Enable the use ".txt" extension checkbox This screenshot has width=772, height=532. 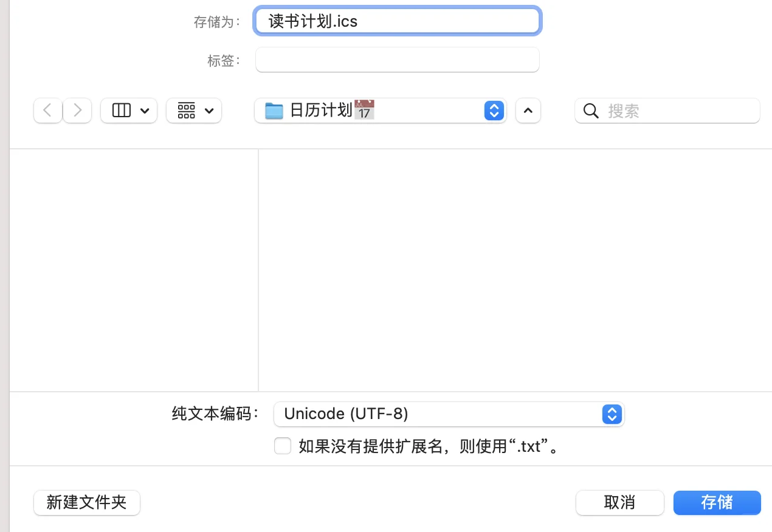pos(283,446)
